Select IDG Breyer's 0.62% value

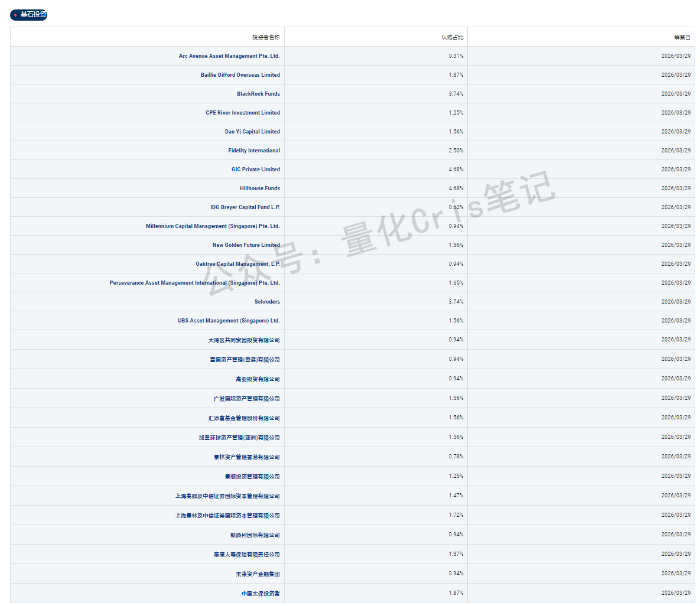coord(456,207)
